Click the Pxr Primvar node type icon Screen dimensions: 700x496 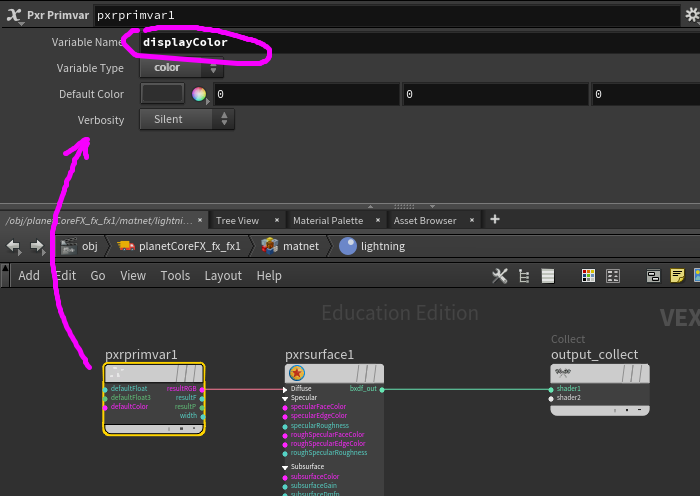(13, 15)
